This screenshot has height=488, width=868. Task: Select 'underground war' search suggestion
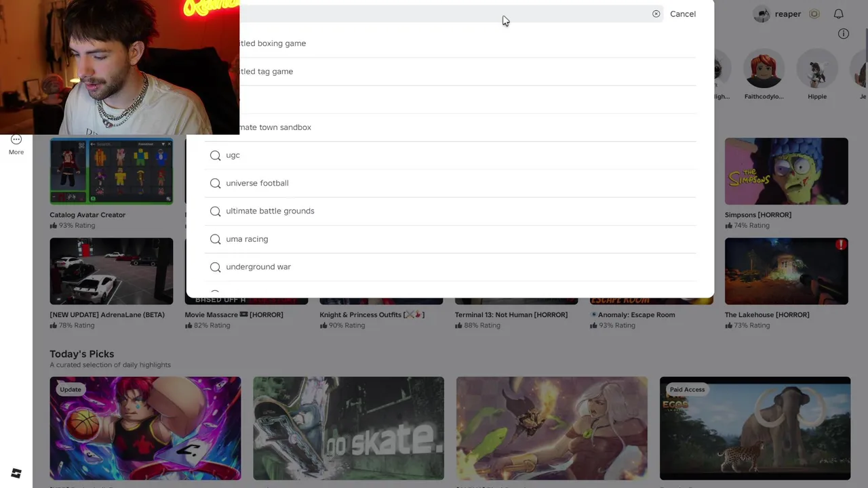coord(450,266)
